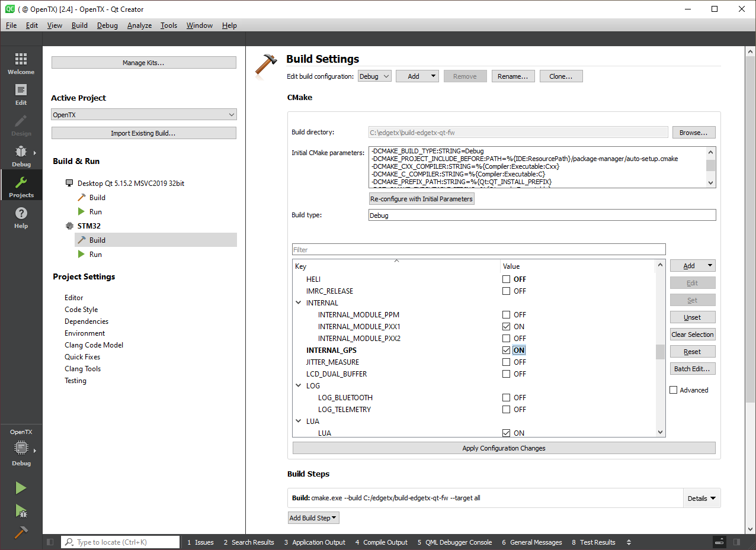Build project with the hammer icon
The image size is (756, 550).
point(21,532)
